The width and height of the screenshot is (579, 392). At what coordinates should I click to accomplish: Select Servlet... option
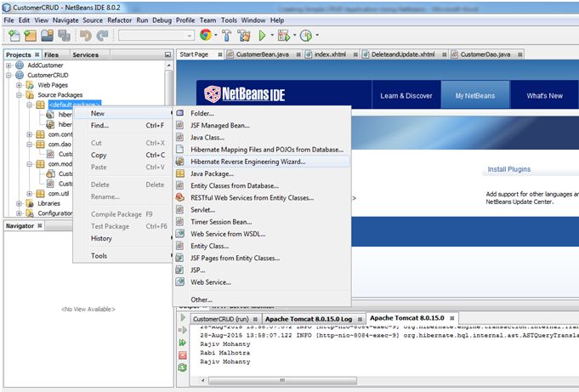pyautogui.click(x=262, y=210)
